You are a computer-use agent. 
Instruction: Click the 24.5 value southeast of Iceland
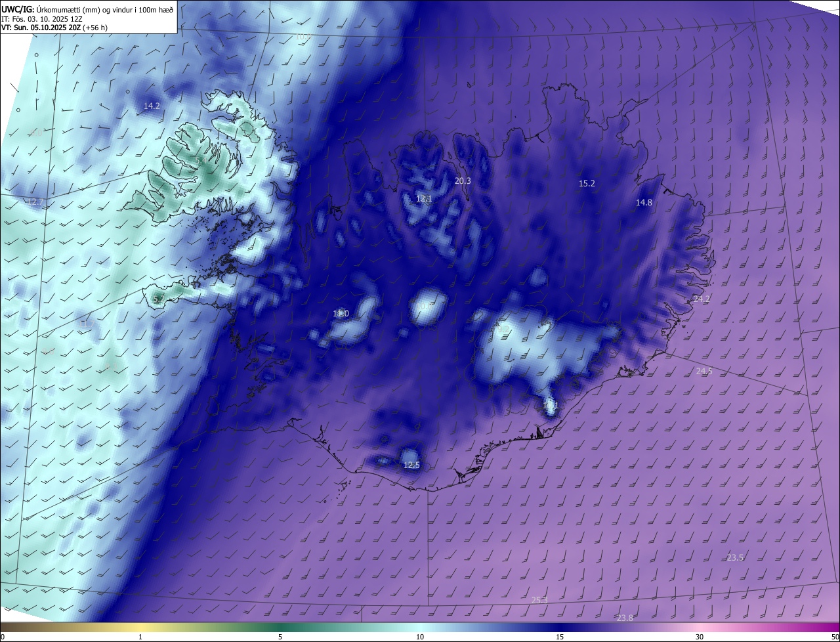[703, 371]
